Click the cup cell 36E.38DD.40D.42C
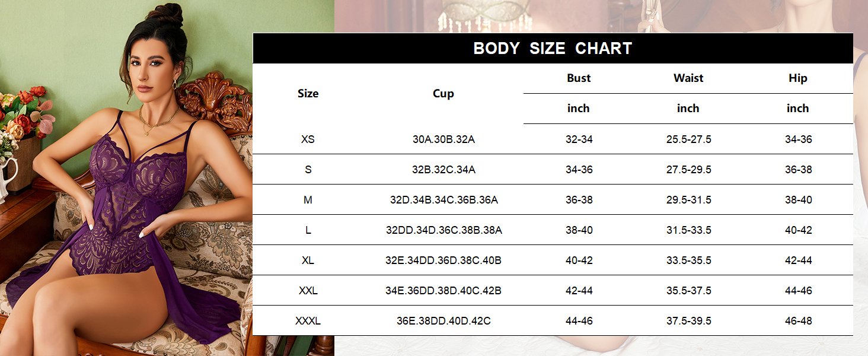Image resolution: width=868 pixels, height=356 pixels. [443, 321]
